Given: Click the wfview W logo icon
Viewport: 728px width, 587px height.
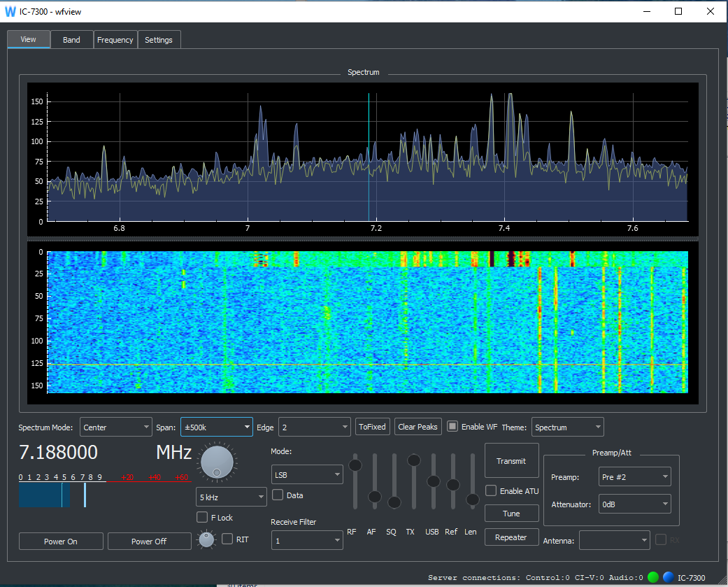Looking at the screenshot, I should [10, 12].
